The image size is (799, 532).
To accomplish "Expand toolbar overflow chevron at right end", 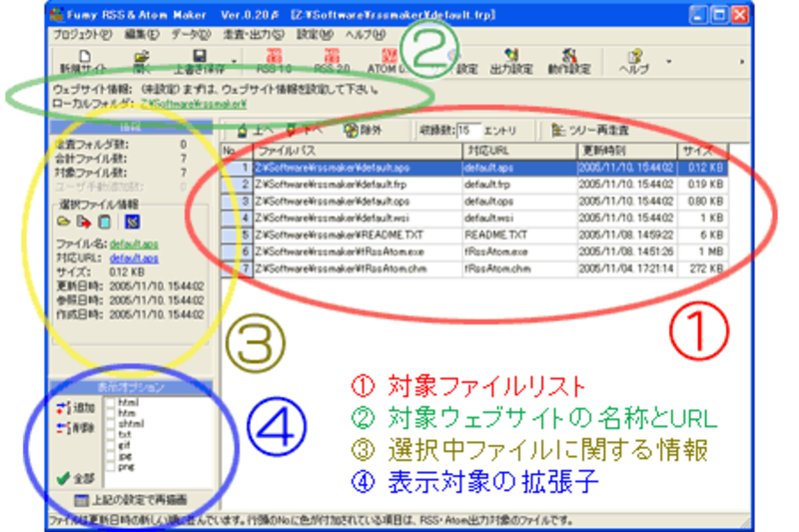I will pyautogui.click(x=742, y=62).
